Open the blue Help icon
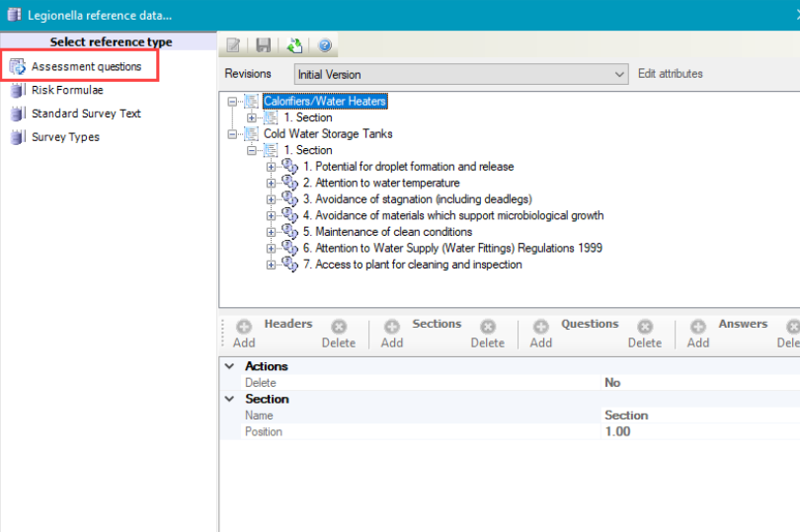The width and height of the screenshot is (800, 532). 323,45
